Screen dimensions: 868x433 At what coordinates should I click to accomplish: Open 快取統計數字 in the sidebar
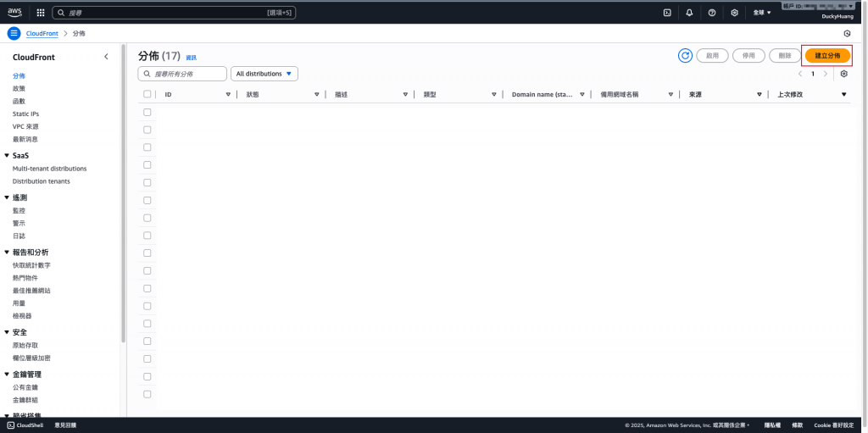31,266
